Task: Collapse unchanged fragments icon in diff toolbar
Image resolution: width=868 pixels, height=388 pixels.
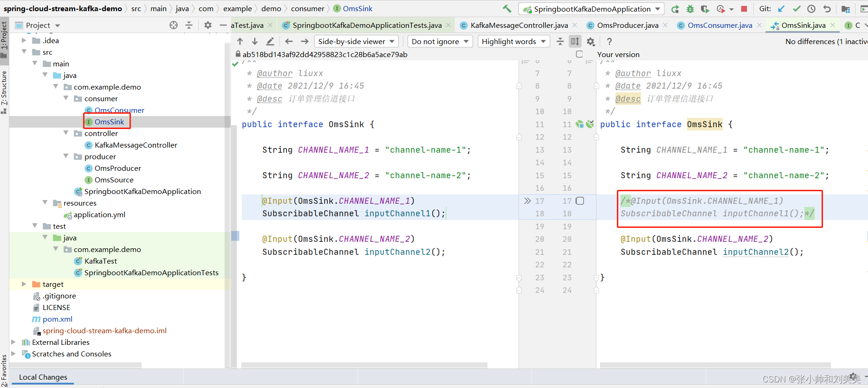Action: point(560,41)
